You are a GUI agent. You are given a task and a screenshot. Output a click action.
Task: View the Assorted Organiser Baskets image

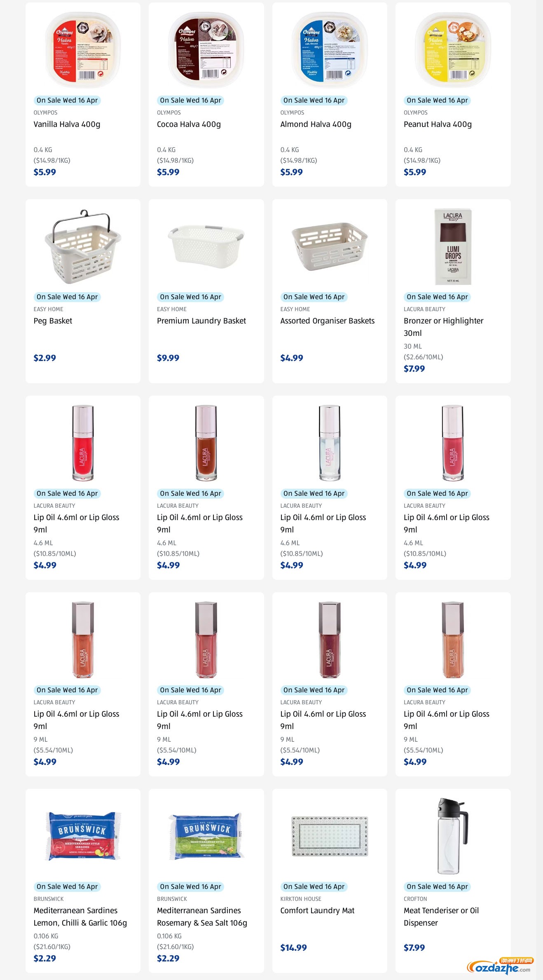(x=330, y=246)
